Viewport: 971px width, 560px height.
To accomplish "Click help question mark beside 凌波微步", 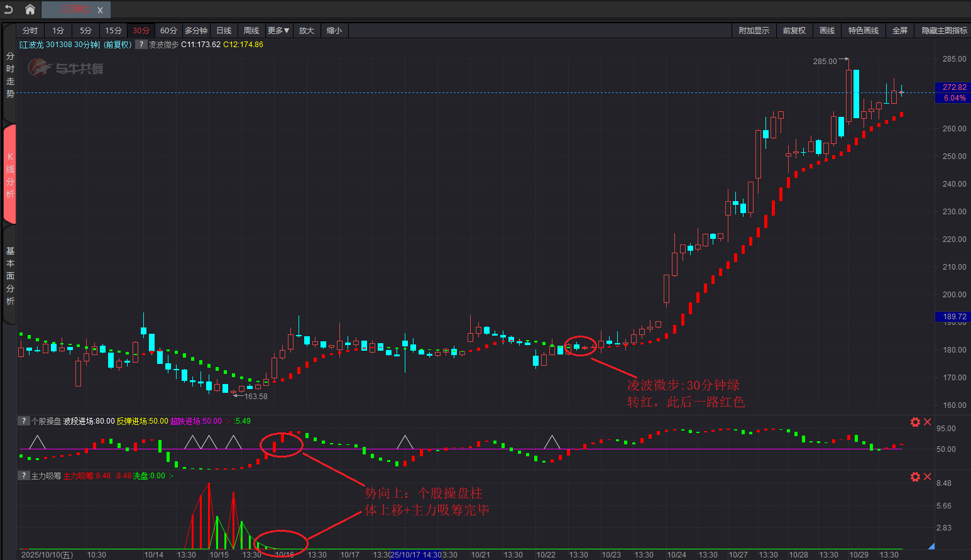I will [x=142, y=45].
